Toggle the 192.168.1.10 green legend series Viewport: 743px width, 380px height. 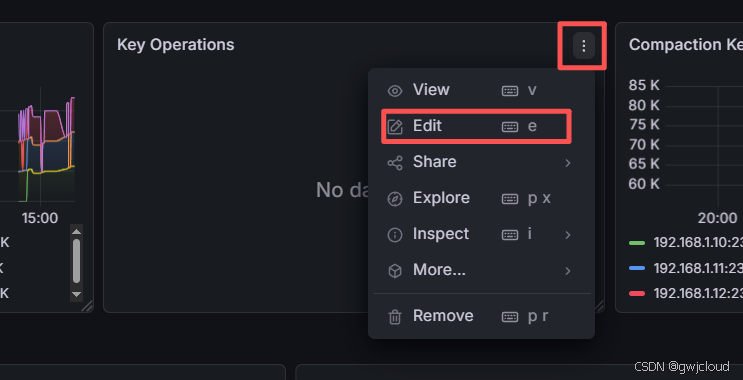(685, 243)
